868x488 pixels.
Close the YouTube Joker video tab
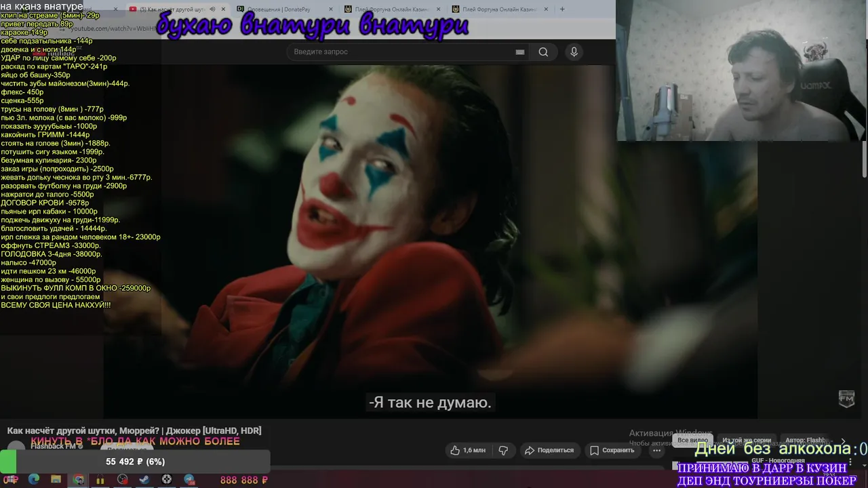coord(223,9)
